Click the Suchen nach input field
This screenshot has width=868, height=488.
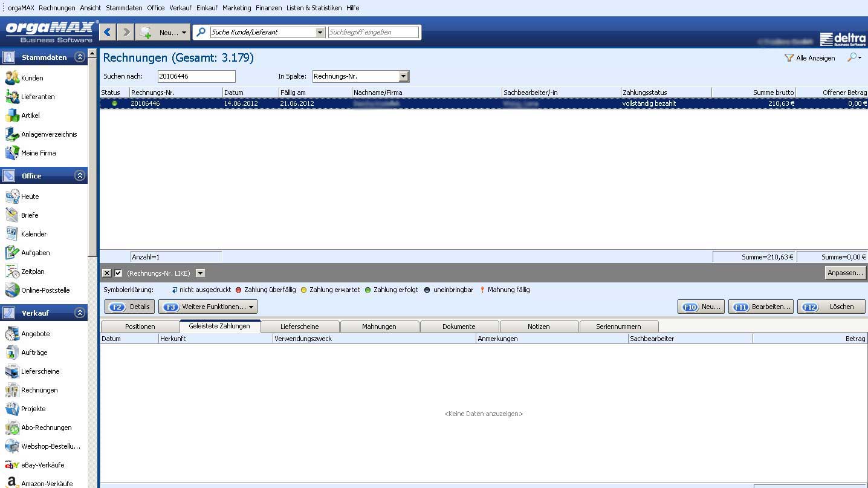pos(196,77)
